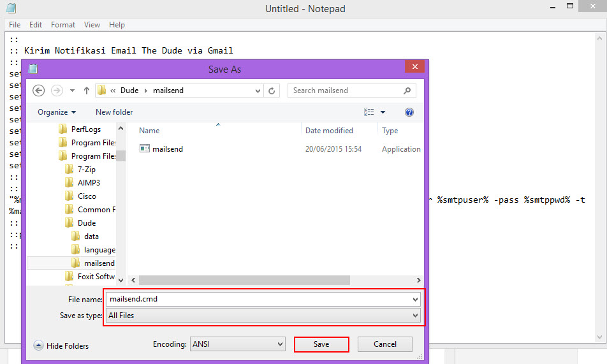Select Dude in the address breadcrumb
Image resolution: width=607 pixels, height=364 pixels.
click(x=129, y=91)
